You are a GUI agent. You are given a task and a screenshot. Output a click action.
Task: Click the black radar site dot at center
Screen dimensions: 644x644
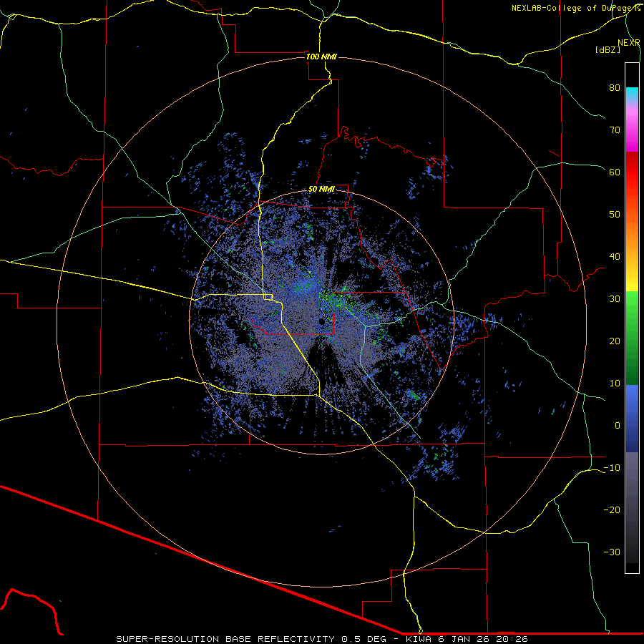click(321, 322)
